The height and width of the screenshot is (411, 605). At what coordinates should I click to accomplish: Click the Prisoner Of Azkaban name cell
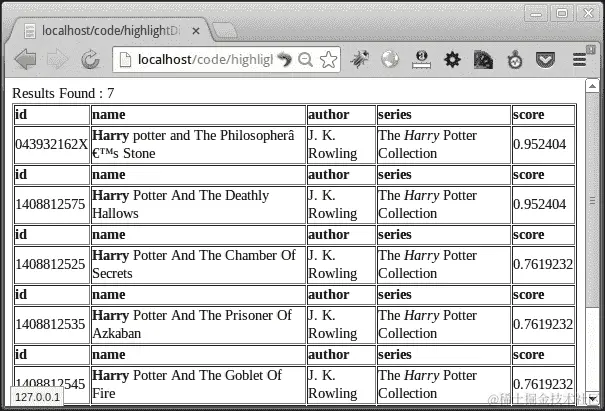click(x=198, y=325)
